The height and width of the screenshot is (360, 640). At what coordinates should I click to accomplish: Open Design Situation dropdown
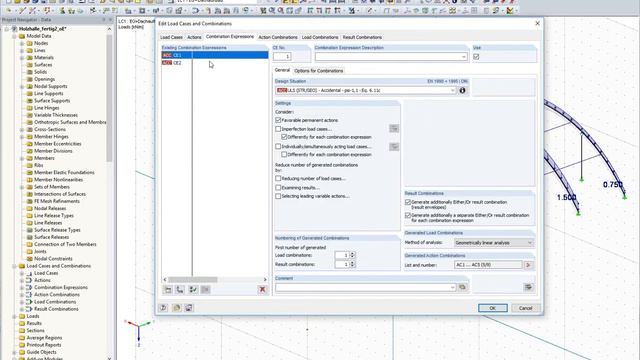[452, 90]
